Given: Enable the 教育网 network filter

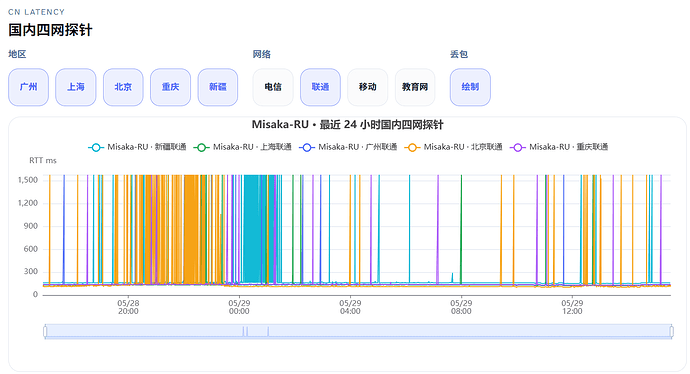Looking at the screenshot, I should click(x=415, y=87).
